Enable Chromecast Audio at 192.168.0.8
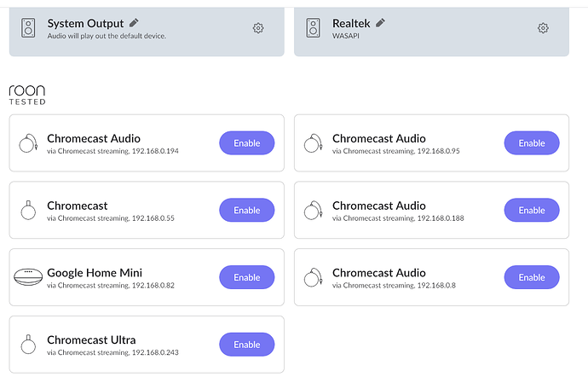The width and height of the screenshot is (588, 377). tap(532, 277)
